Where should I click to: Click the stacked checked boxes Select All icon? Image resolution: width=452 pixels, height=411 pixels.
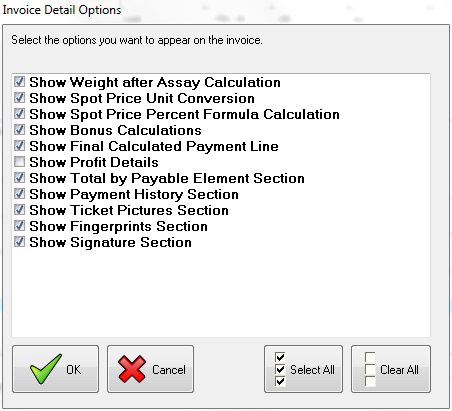tap(280, 369)
